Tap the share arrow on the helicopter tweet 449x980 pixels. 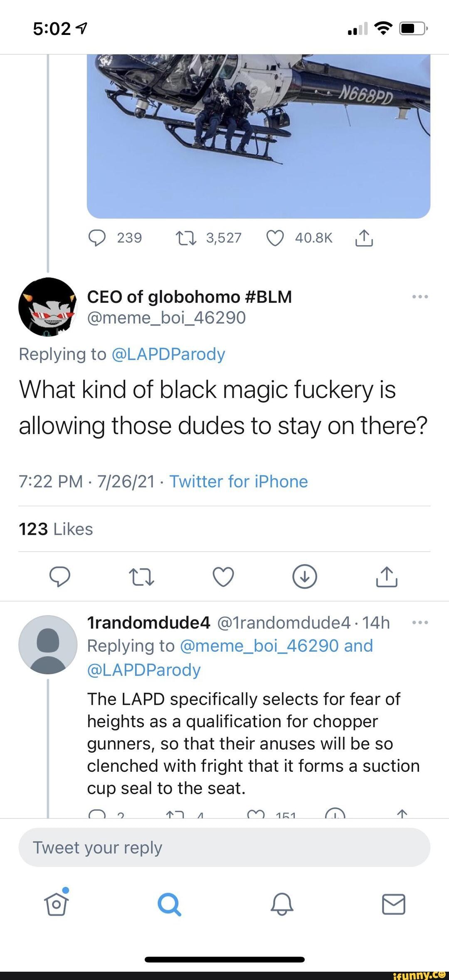click(364, 237)
